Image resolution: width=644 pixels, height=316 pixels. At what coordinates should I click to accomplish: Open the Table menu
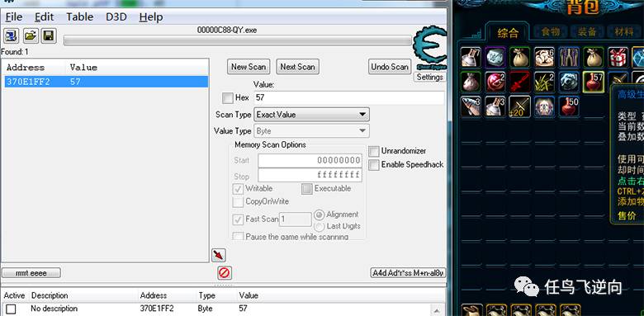(80, 17)
